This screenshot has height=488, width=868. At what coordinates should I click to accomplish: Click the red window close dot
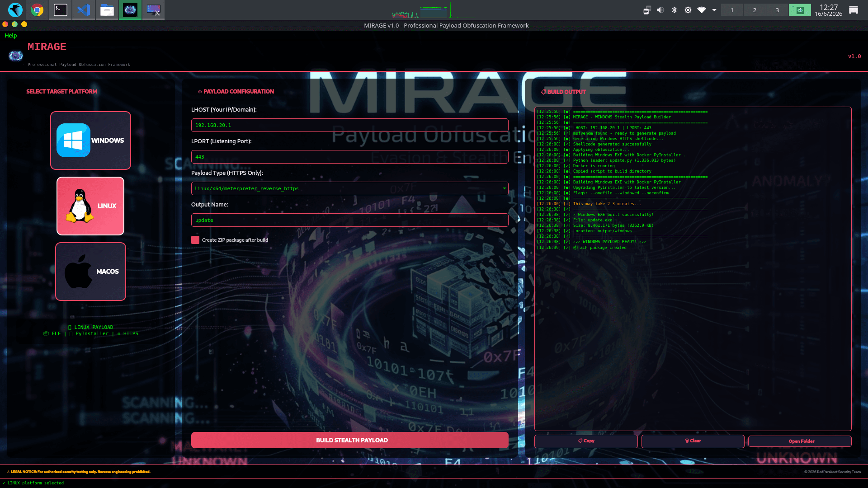(5, 24)
